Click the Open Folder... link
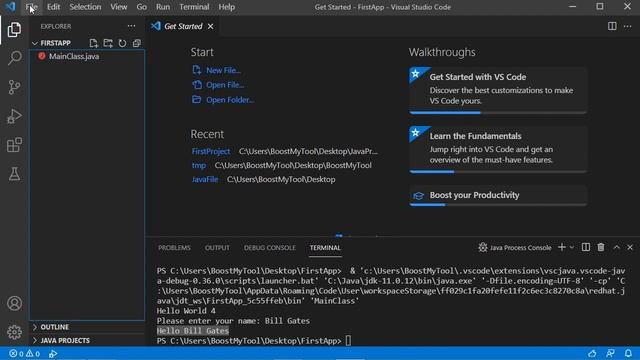Viewport: 640px width, 360px height. pos(229,100)
